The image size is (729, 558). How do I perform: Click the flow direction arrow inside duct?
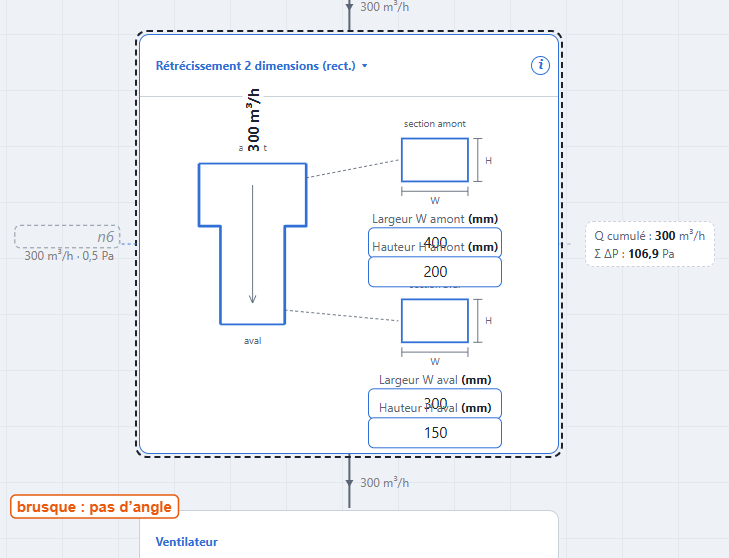(252, 244)
